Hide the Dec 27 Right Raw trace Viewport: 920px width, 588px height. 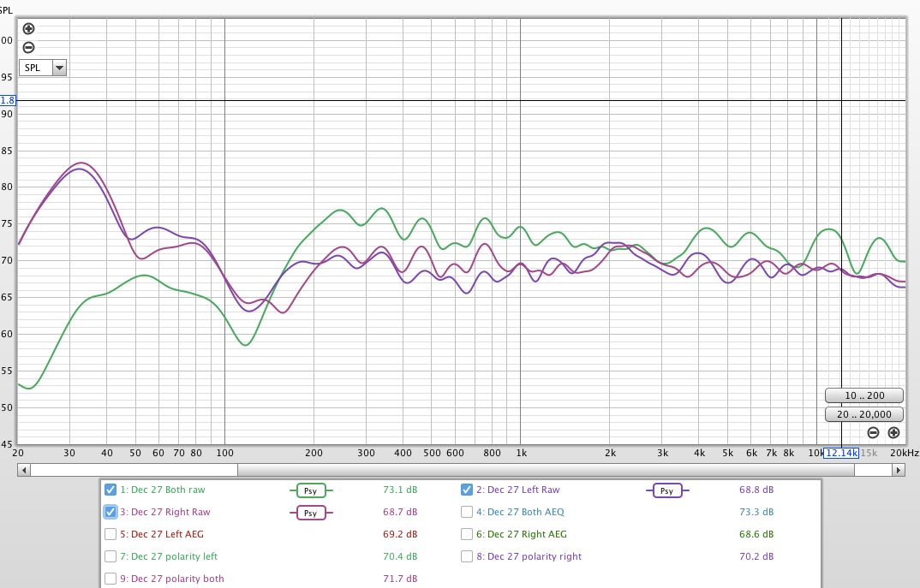coord(110,512)
